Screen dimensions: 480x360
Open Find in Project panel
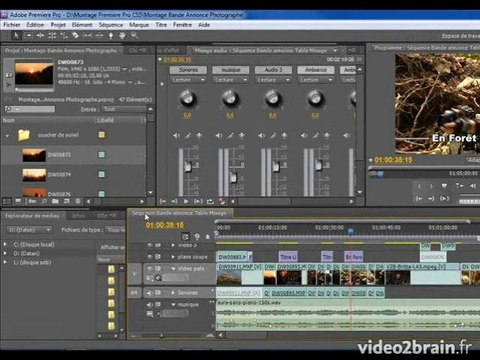pos(44,201)
